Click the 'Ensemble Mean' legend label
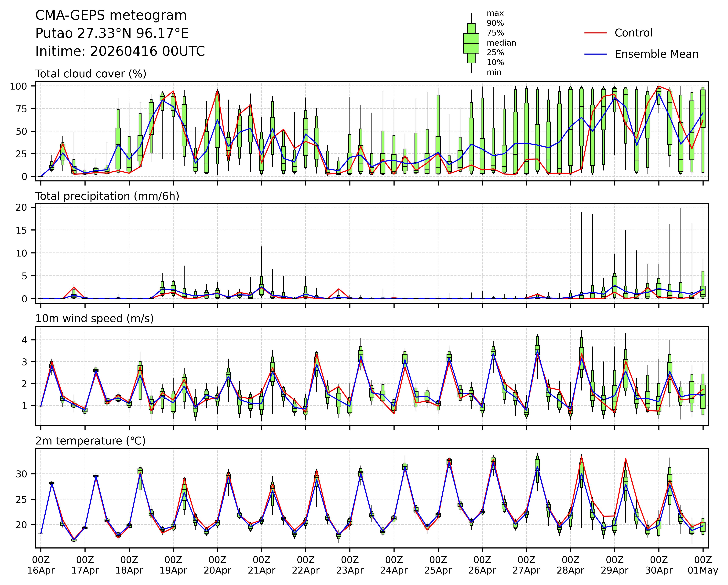Image resolution: width=728 pixels, height=585 pixels. (x=656, y=54)
